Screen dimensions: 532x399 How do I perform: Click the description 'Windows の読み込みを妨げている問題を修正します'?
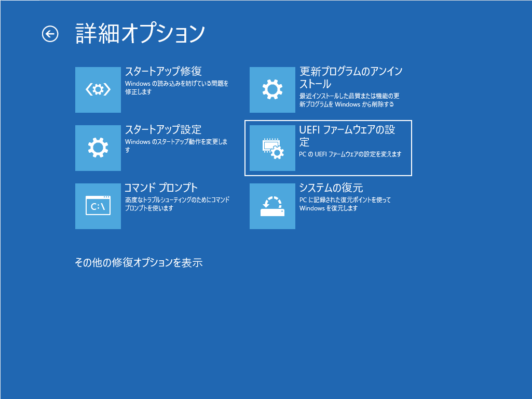point(176,87)
